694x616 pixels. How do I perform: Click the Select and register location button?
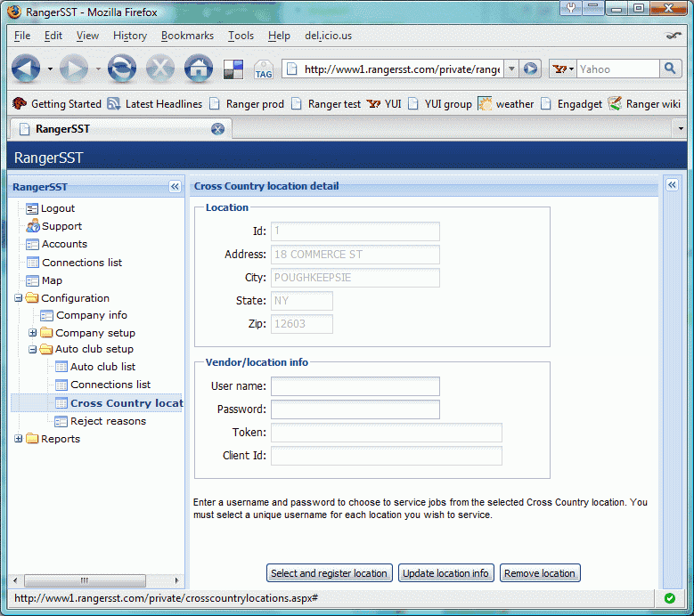coord(329,573)
